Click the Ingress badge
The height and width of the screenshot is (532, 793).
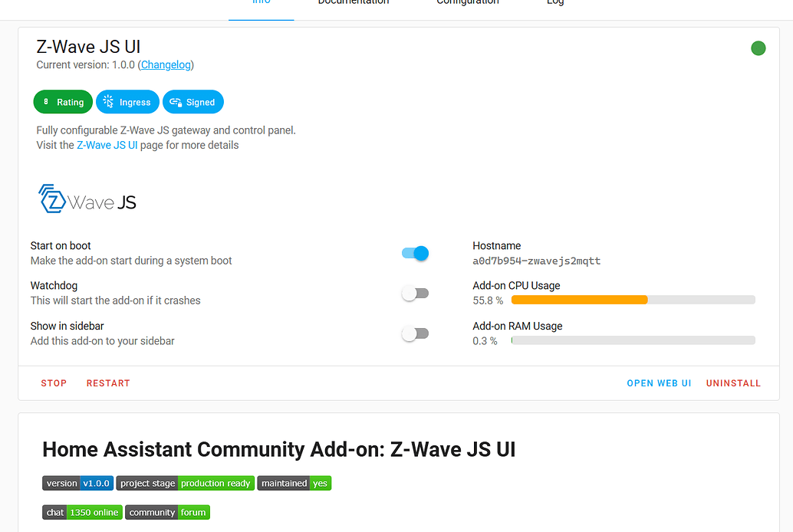coord(127,102)
